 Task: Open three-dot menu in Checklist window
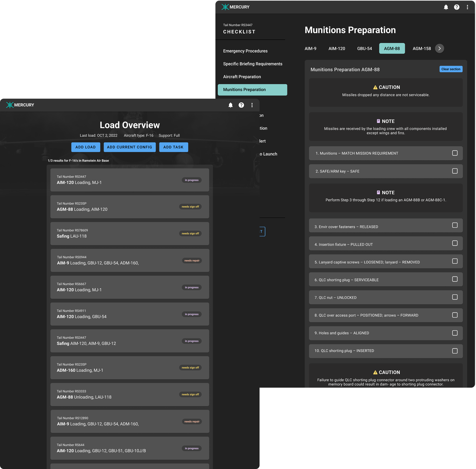click(467, 7)
